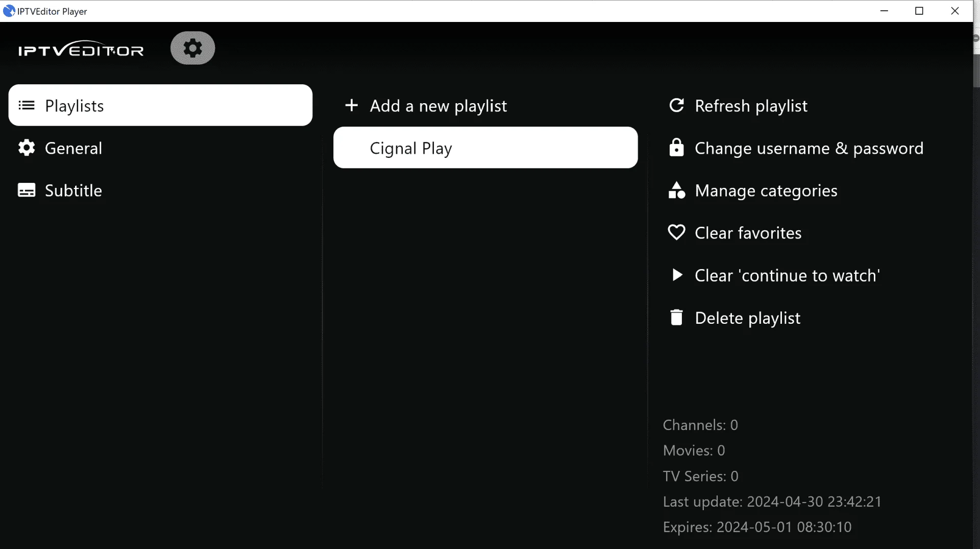The image size is (980, 549).
Task: Click the IPTVEditor Player title bar app icon
Action: click(x=9, y=11)
